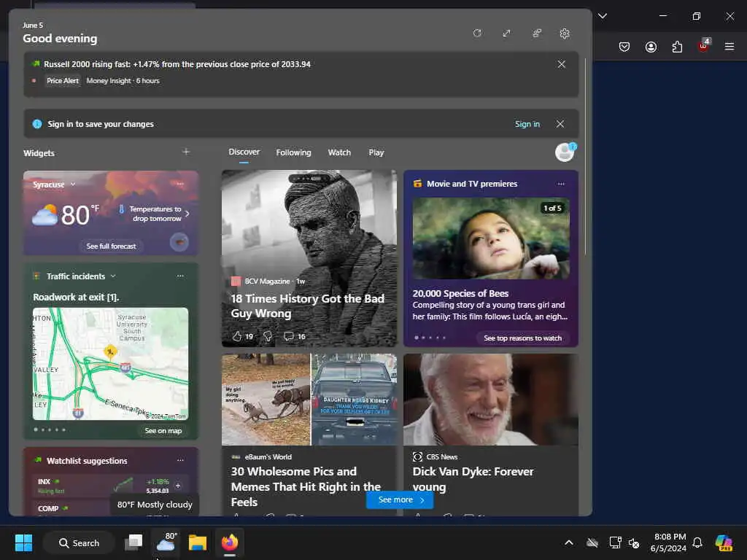Dismiss the Russell 2000 price alert
Image resolution: width=747 pixels, height=560 pixels.
click(x=562, y=64)
